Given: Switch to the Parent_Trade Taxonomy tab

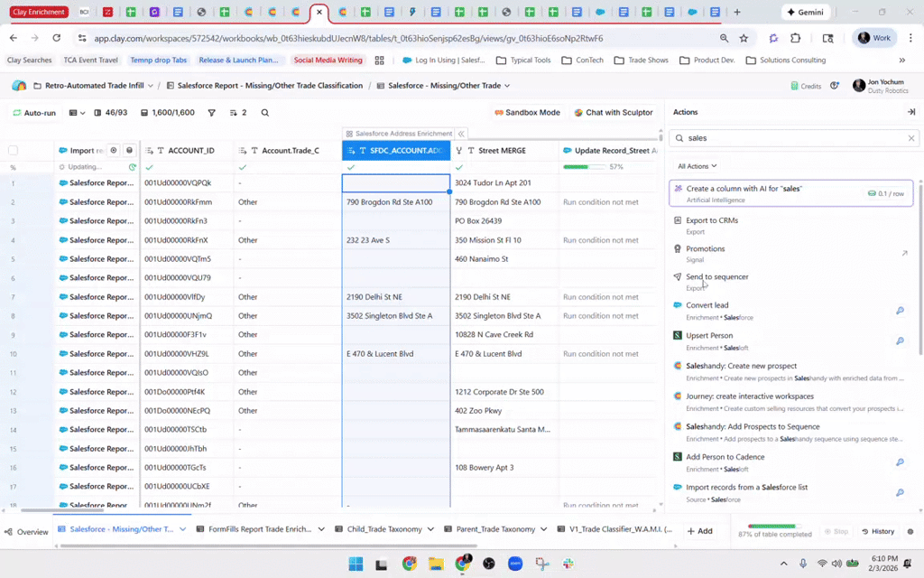Looking at the screenshot, I should coord(495,530).
